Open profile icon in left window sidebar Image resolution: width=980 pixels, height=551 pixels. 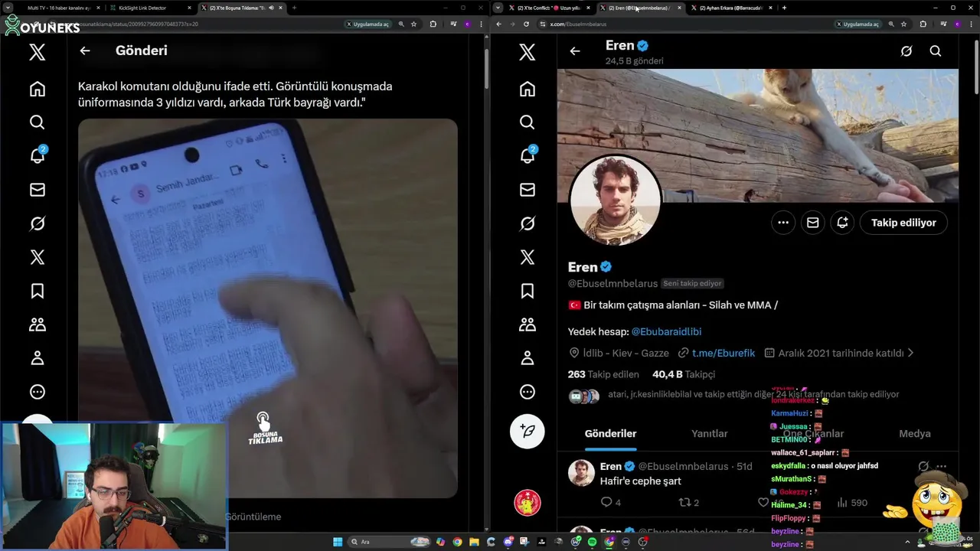[37, 358]
